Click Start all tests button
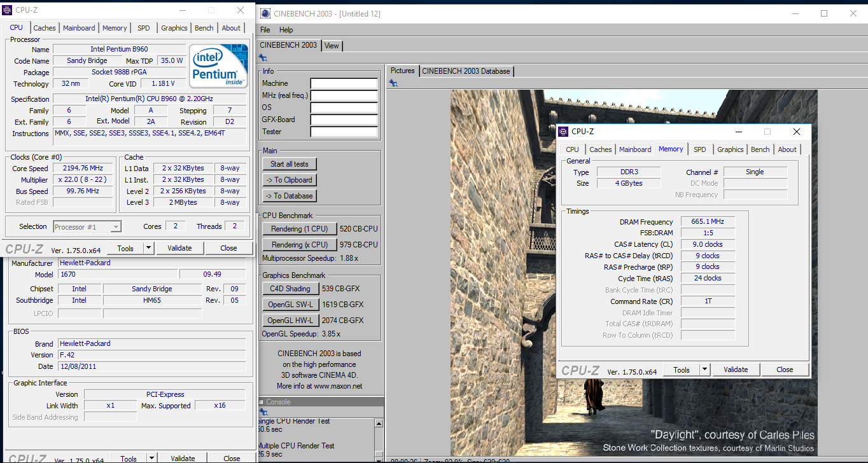The image size is (868, 463). 290,164
